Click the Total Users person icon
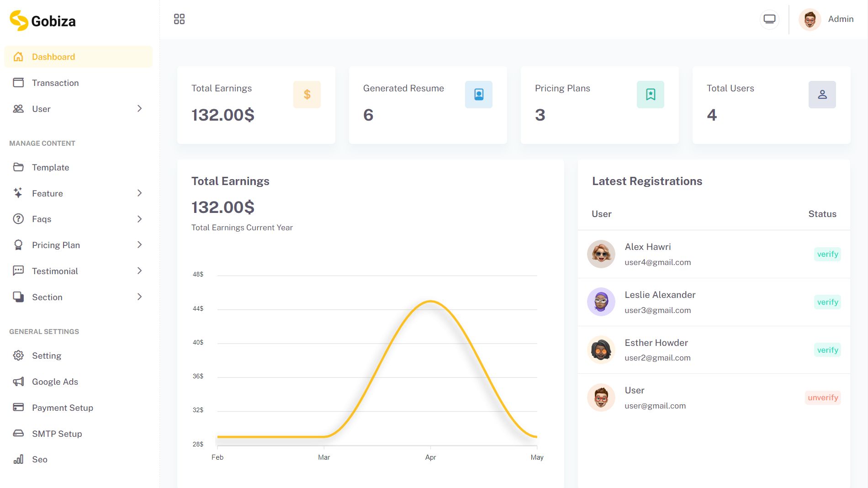 822,95
